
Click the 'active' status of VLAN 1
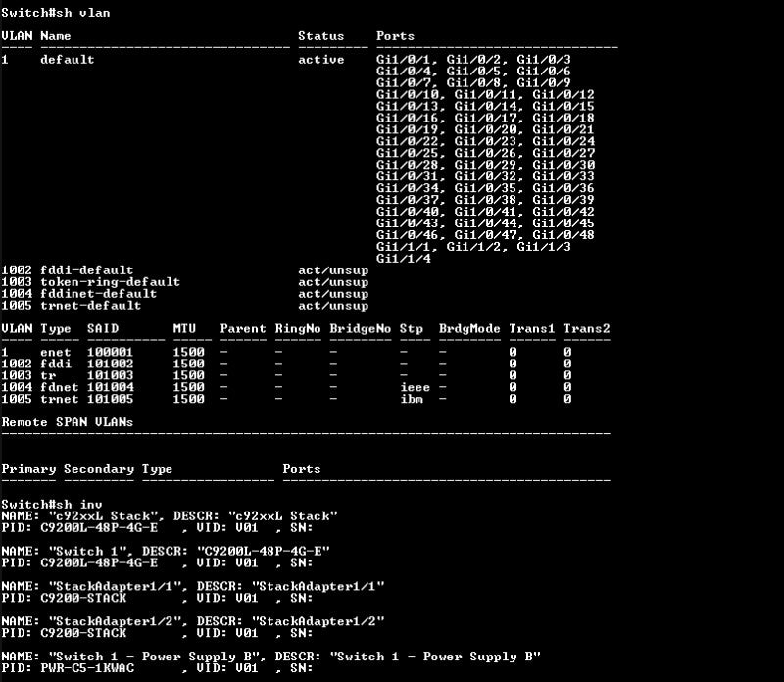pos(321,60)
